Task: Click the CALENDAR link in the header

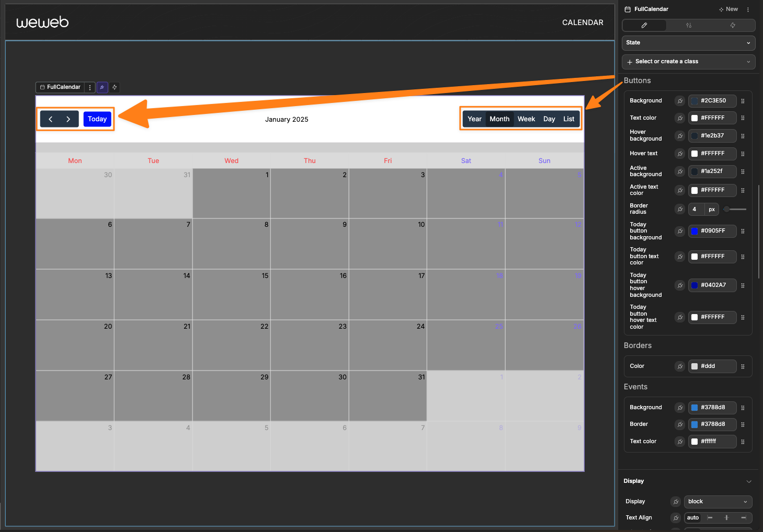Action: click(583, 22)
